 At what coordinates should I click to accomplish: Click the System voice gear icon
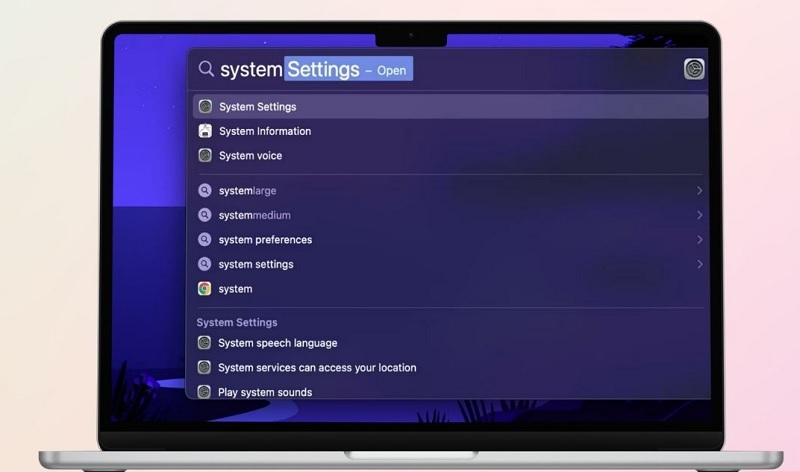[205, 155]
